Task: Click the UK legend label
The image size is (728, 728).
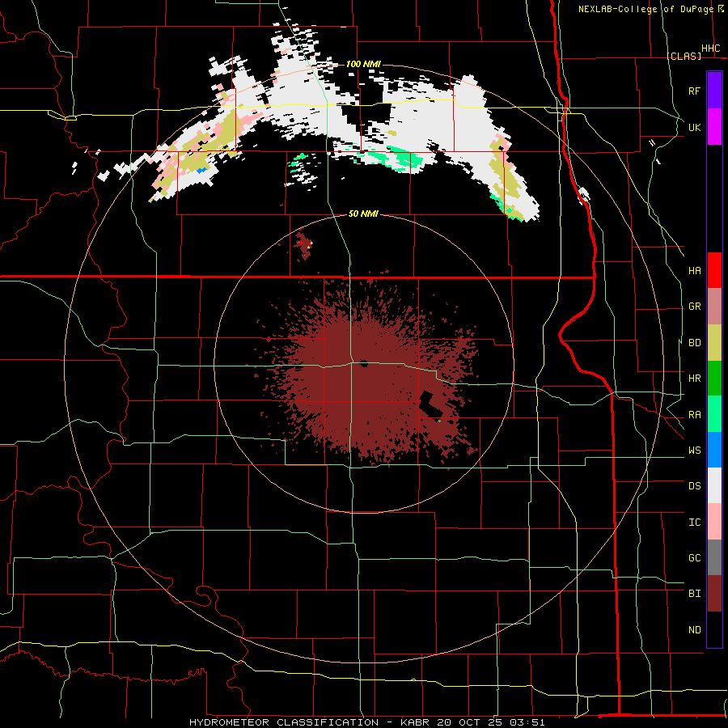Action: [x=694, y=128]
